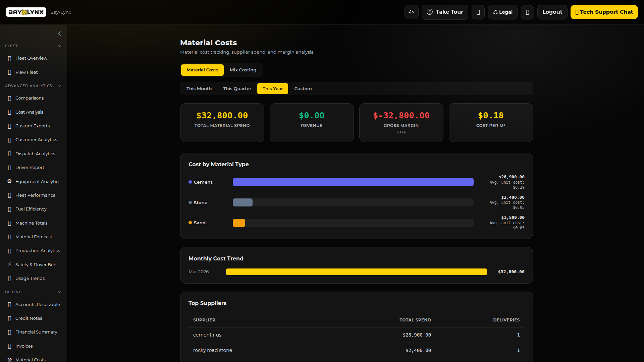Open the Tech Support Chat
This screenshot has width=644, height=362.
(x=604, y=12)
